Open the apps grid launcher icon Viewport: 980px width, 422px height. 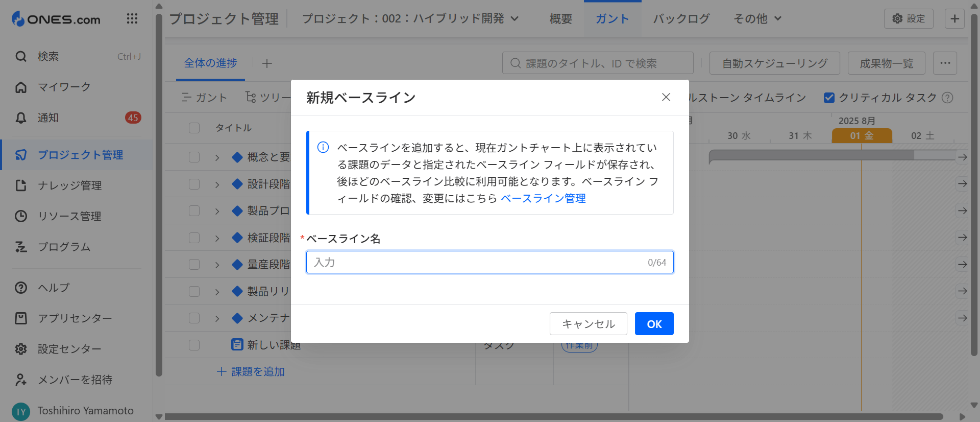point(132,19)
